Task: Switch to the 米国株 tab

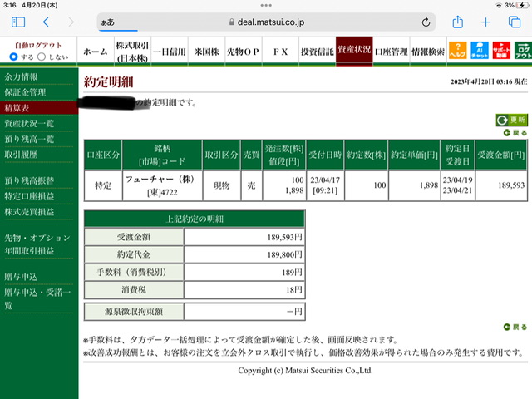Action: point(206,52)
